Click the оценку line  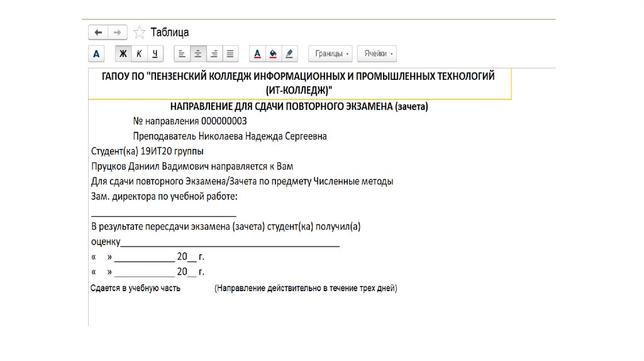coord(215,242)
